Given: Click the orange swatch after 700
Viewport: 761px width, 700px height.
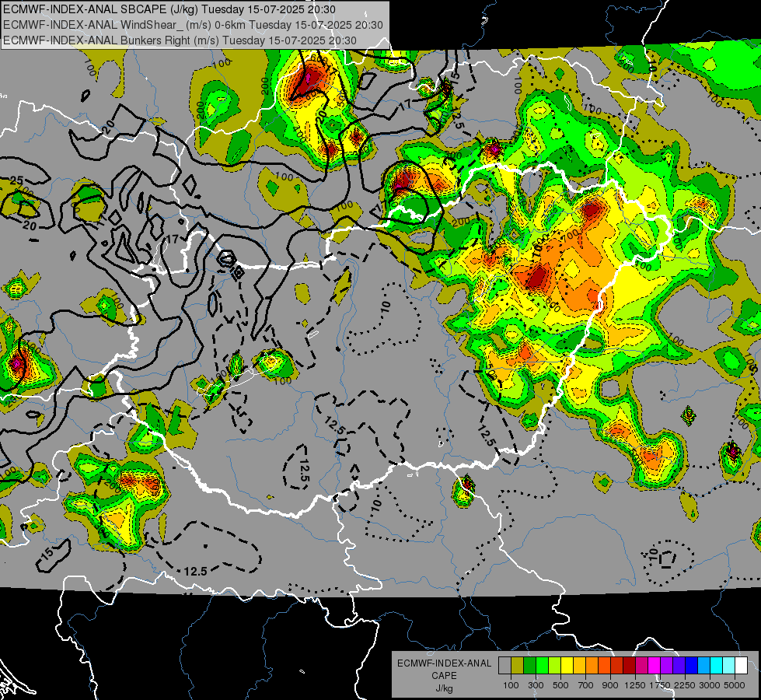Looking at the screenshot, I should pos(592,666).
